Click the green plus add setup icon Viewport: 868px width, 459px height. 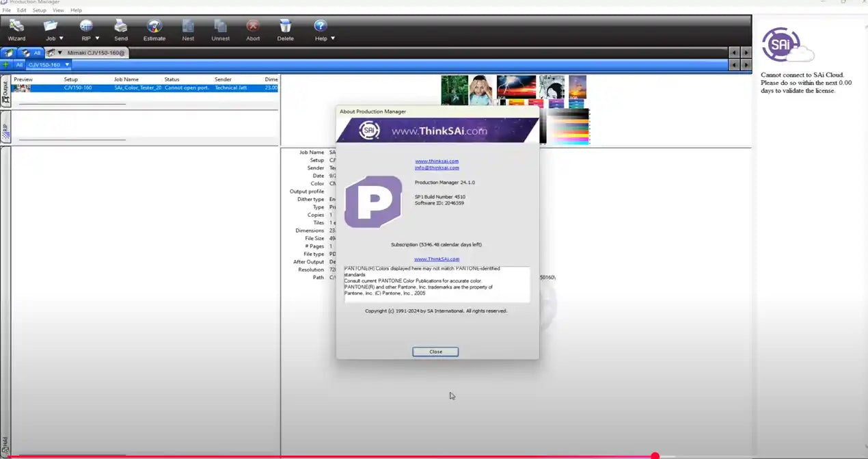6,64
